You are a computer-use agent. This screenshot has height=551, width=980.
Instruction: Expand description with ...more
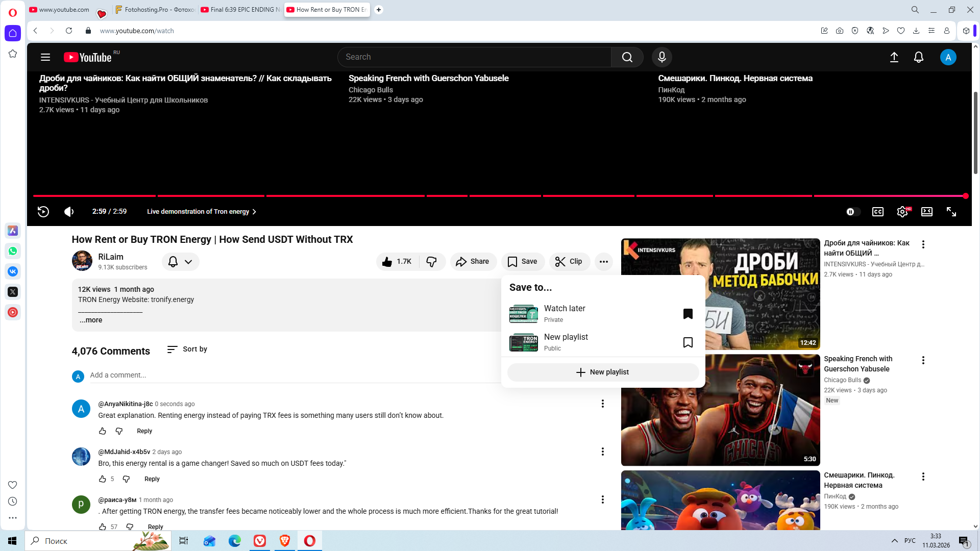click(91, 320)
